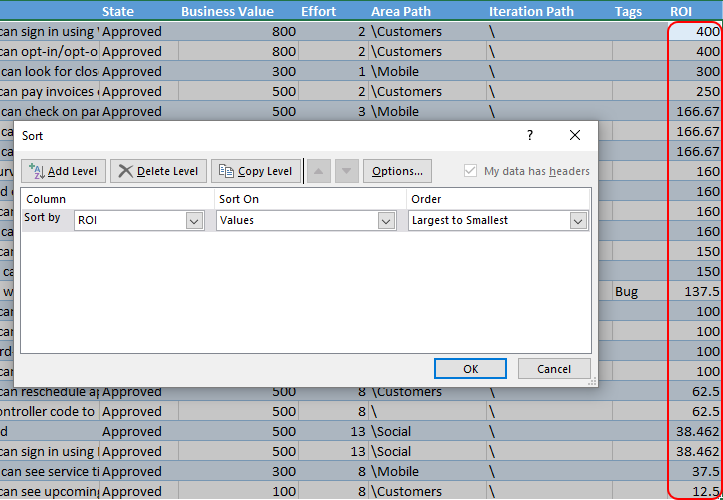723x500 pixels.
Task: Select the top ROI cell with 400
Action: (x=695, y=31)
